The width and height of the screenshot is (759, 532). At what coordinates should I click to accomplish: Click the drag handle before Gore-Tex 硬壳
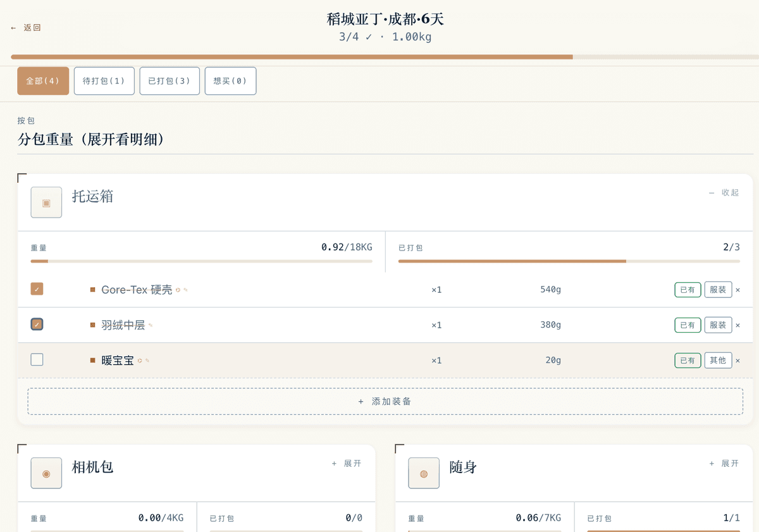(92, 290)
